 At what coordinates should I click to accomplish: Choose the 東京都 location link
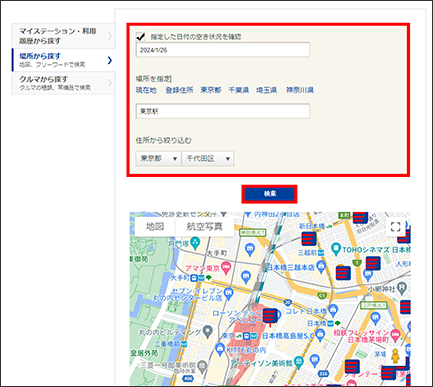click(x=211, y=90)
